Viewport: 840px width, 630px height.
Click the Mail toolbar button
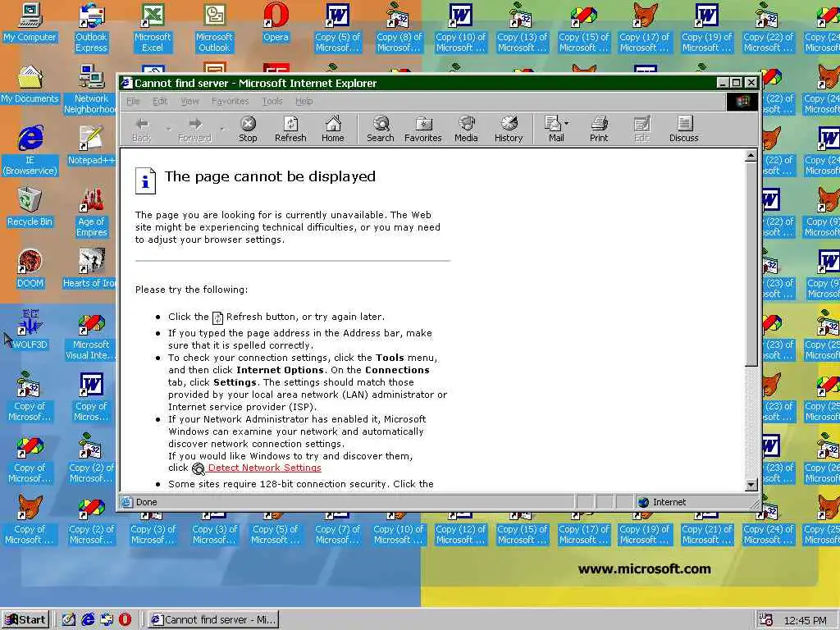coord(554,129)
